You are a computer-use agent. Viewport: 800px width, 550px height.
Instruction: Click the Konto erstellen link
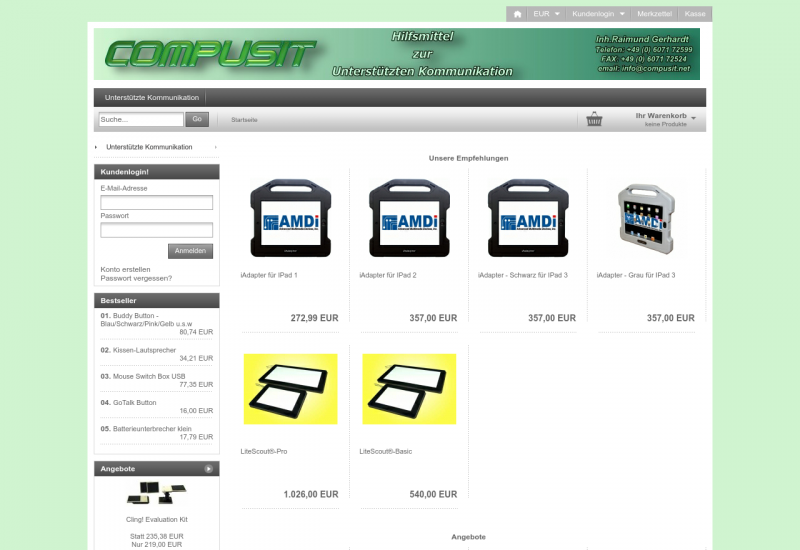pyautogui.click(x=126, y=269)
